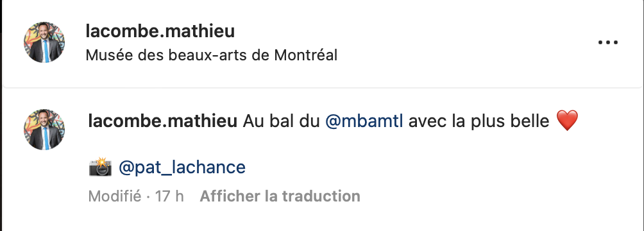Click the divider line under the post header
Viewport: 644px width, 231px height.
pyautogui.click(x=322, y=87)
